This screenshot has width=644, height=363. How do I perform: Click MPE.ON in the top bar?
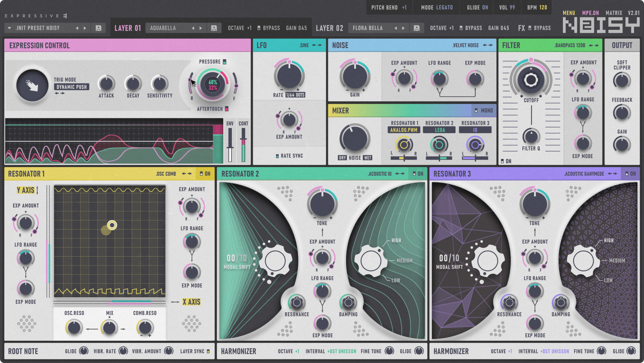[591, 13]
